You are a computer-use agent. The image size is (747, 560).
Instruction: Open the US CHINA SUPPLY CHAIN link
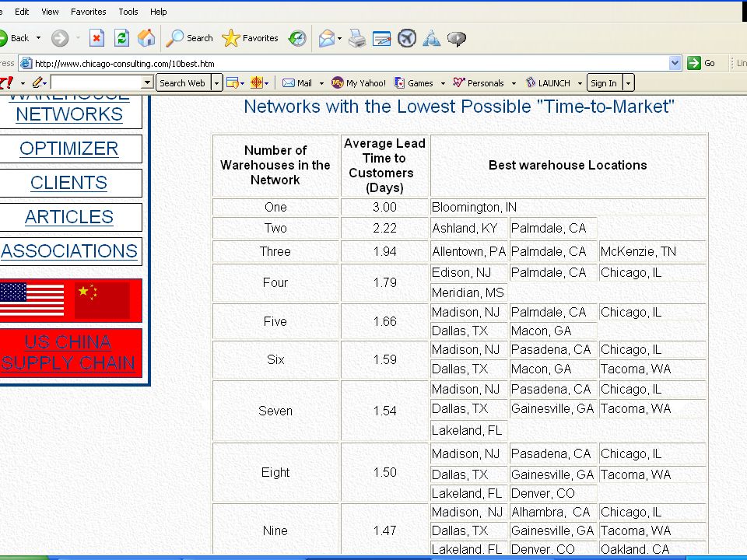point(68,353)
